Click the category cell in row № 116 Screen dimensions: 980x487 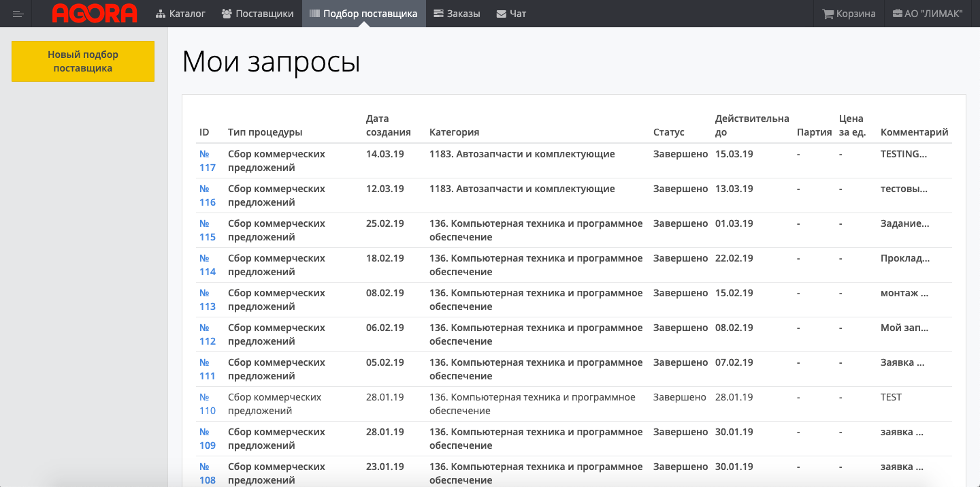[522, 189]
